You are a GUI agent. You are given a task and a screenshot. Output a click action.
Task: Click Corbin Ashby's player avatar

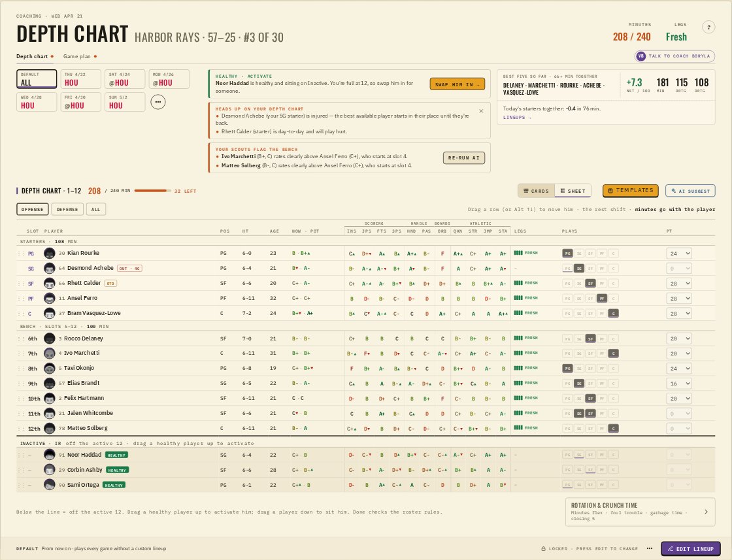(x=50, y=469)
